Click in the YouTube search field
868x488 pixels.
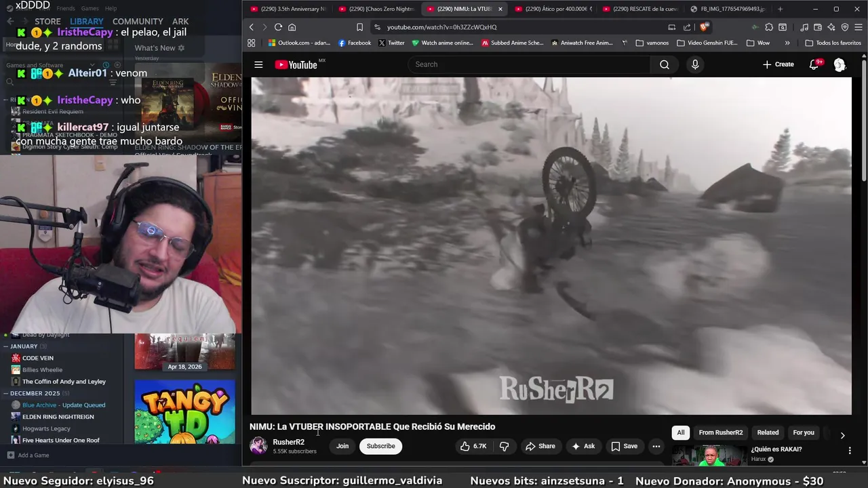pos(529,64)
